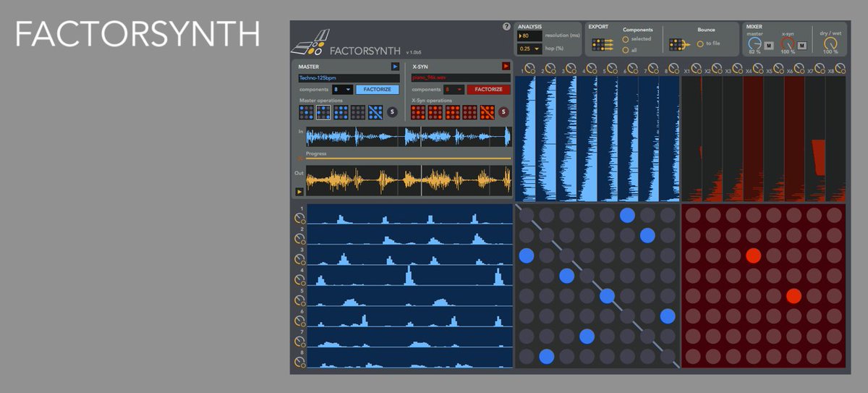Click the first X-Syn operations grid icon

tap(418, 112)
